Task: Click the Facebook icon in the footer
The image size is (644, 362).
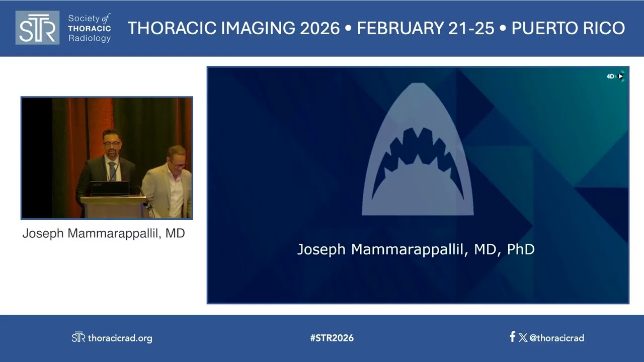Action: point(512,337)
